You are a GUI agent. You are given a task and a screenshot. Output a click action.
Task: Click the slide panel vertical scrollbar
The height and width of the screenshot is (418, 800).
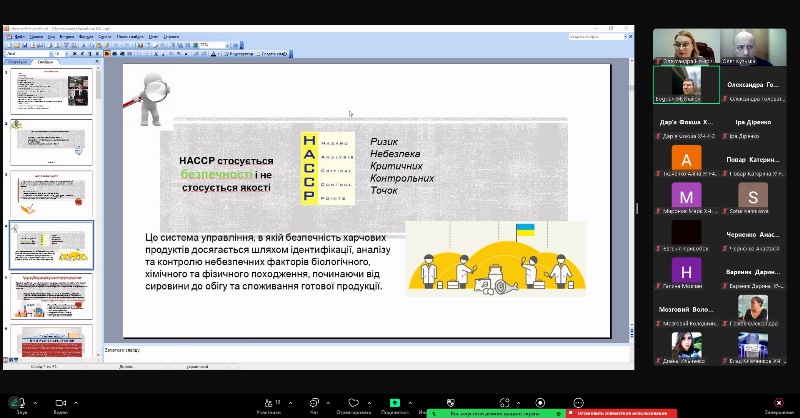[98, 200]
